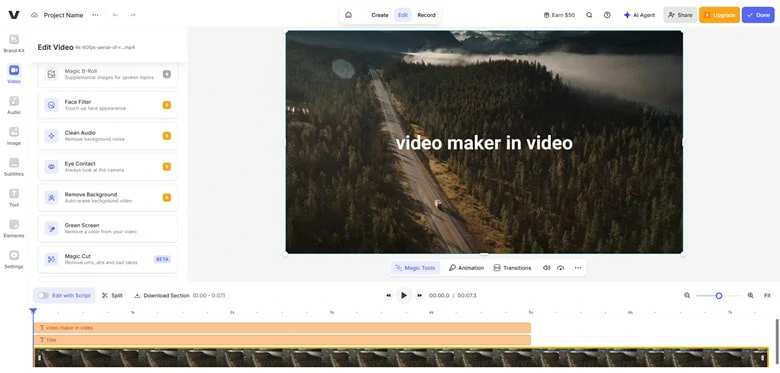Switch to the Record tab
Viewport: 780px width, 373px height.
click(x=426, y=15)
